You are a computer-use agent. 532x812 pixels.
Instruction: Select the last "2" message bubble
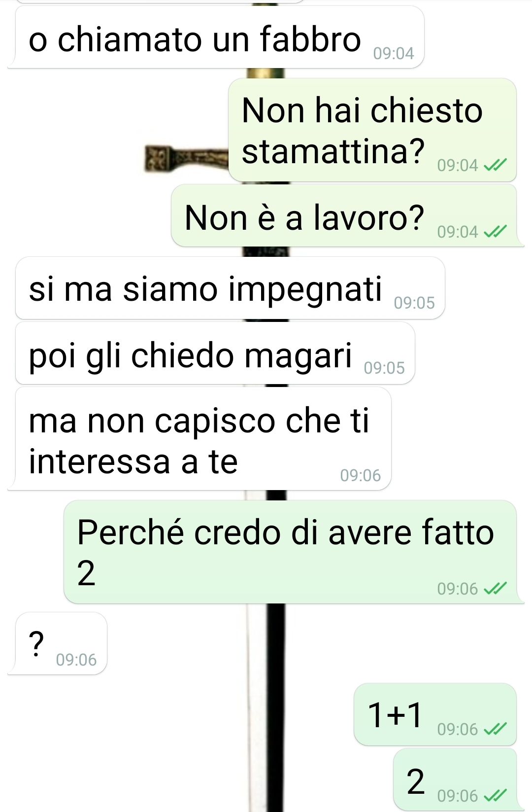pyautogui.click(x=455, y=779)
